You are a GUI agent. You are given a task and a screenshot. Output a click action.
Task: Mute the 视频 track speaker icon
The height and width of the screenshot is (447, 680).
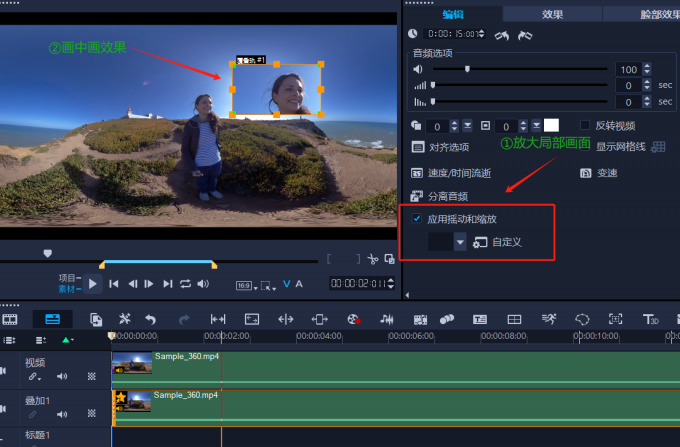click(62, 377)
